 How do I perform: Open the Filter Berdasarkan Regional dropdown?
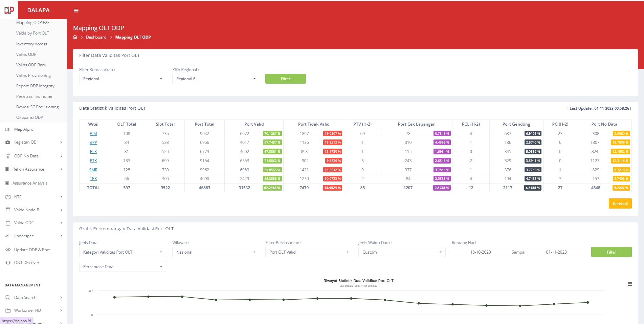point(123,79)
